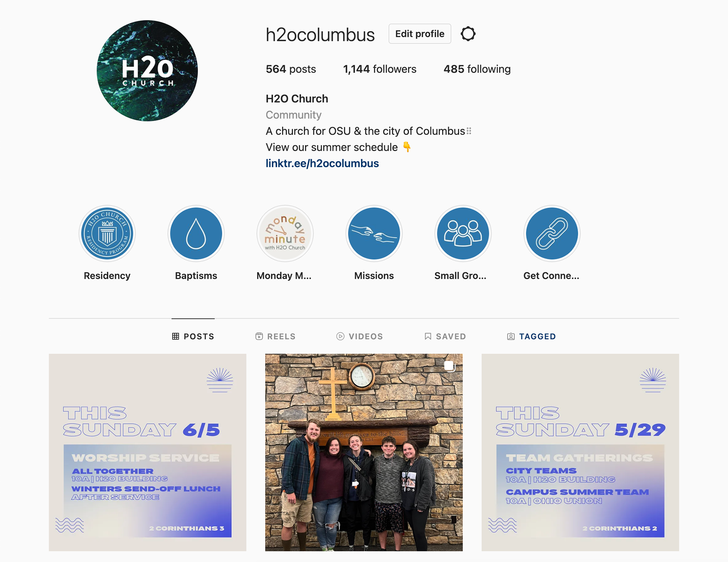
Task: Open the settings gear icon
Action: [468, 34]
